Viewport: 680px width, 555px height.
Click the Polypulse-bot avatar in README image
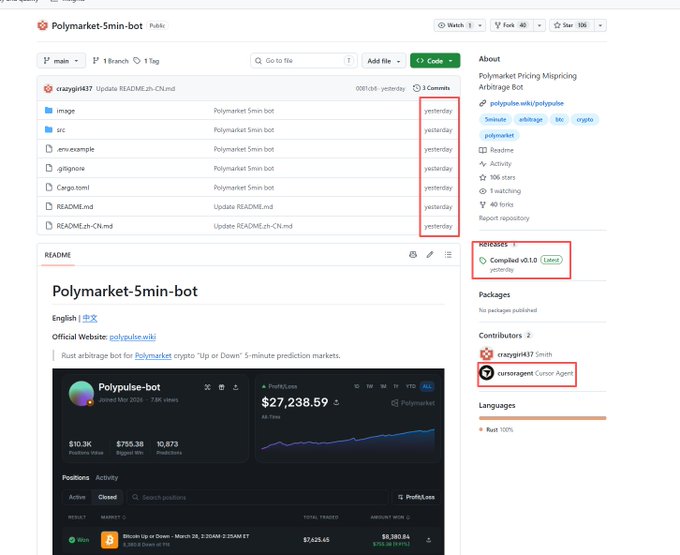(81, 393)
